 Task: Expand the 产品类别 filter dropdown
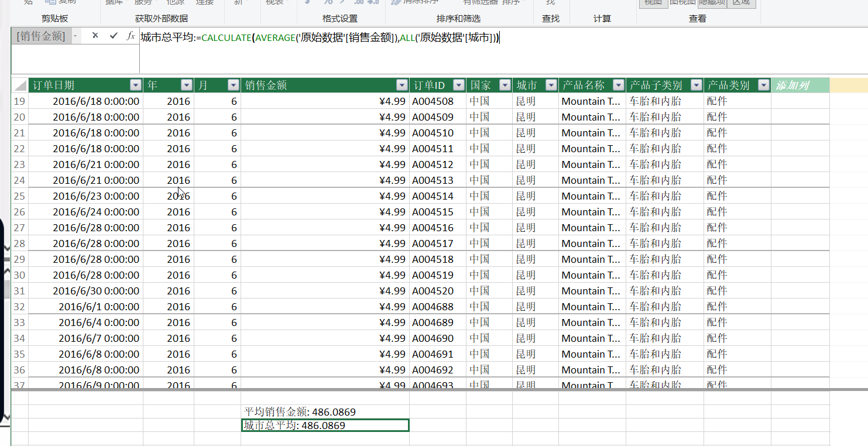(763, 84)
